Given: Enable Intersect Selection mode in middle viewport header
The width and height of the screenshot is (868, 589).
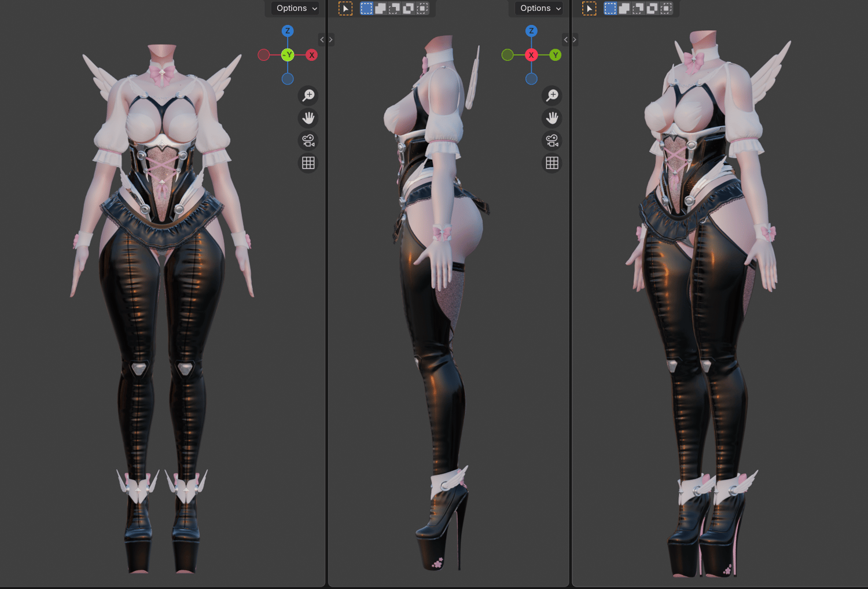Looking at the screenshot, I should [422, 8].
